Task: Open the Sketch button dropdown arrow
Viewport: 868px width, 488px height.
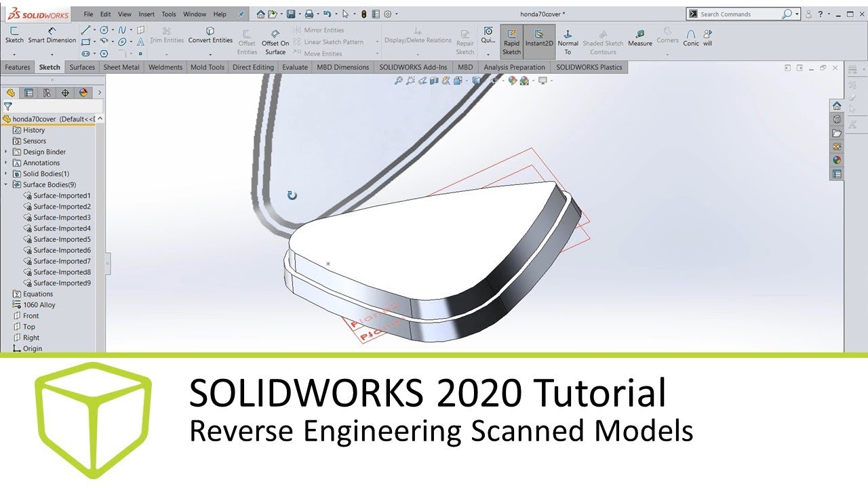Action: pyautogui.click(x=14, y=54)
